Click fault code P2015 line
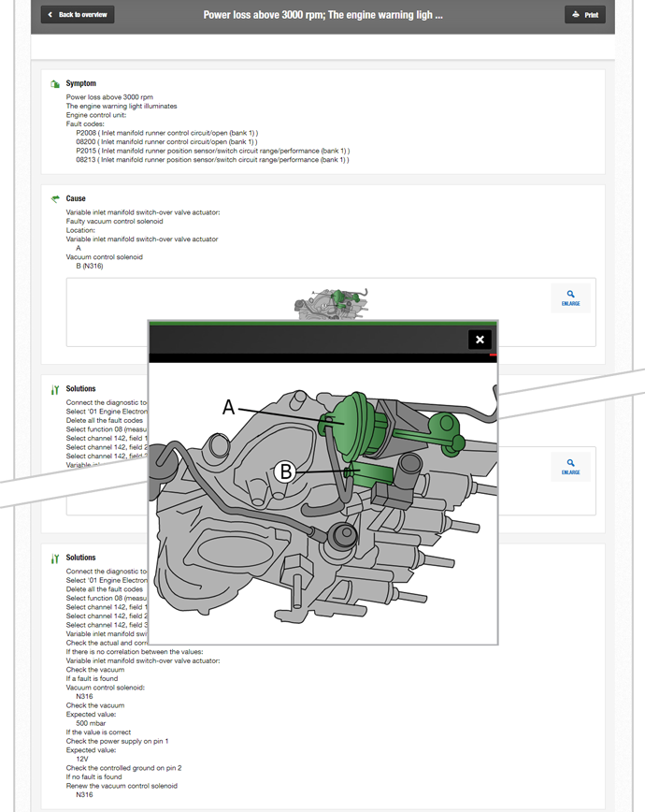Viewport: 645px width, 812px height. pyautogui.click(x=213, y=151)
